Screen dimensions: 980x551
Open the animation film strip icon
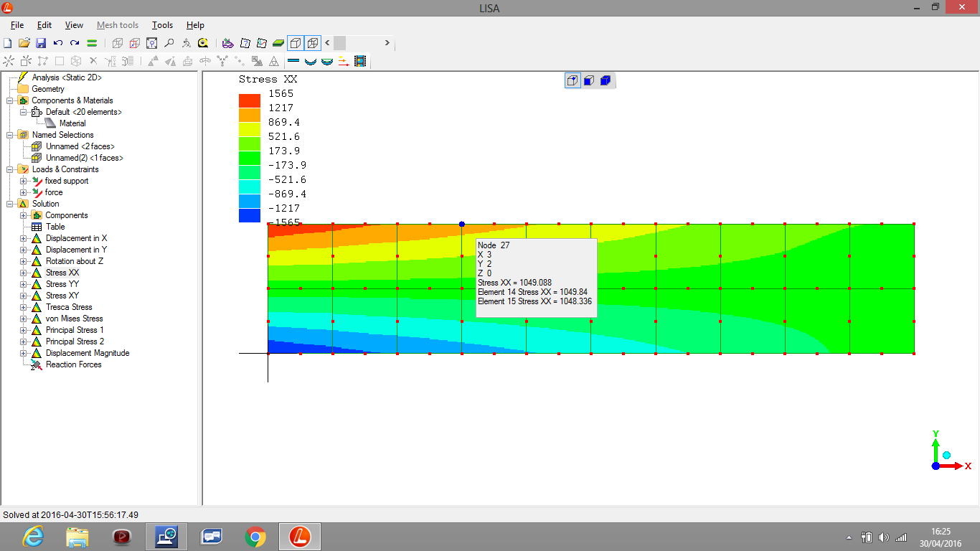360,62
